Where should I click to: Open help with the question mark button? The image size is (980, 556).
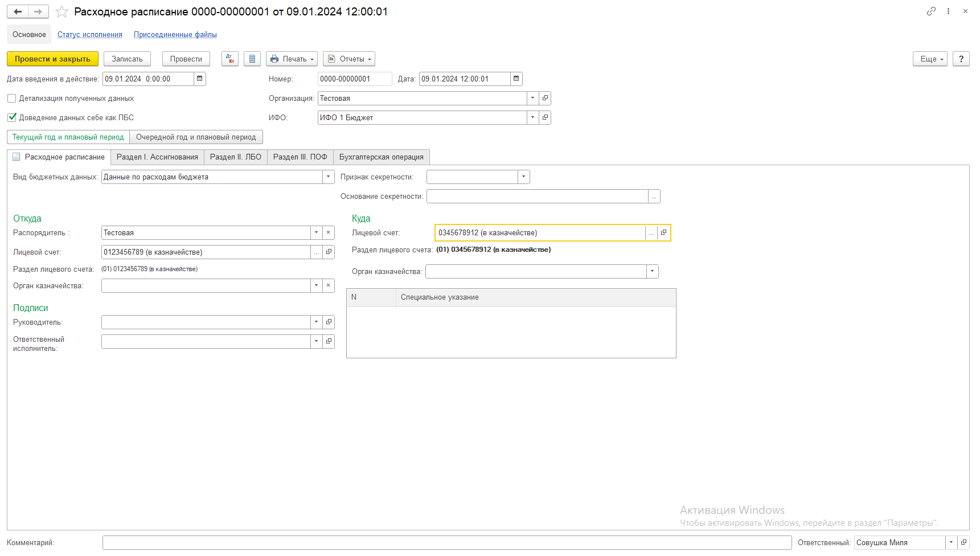[961, 59]
